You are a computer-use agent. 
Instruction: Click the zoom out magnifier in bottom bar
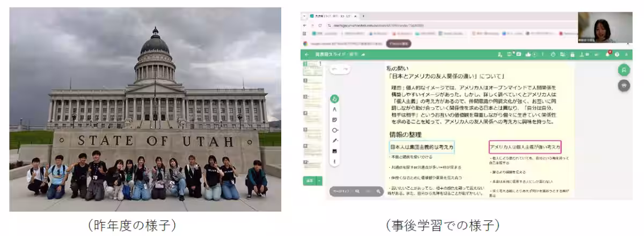(357, 191)
